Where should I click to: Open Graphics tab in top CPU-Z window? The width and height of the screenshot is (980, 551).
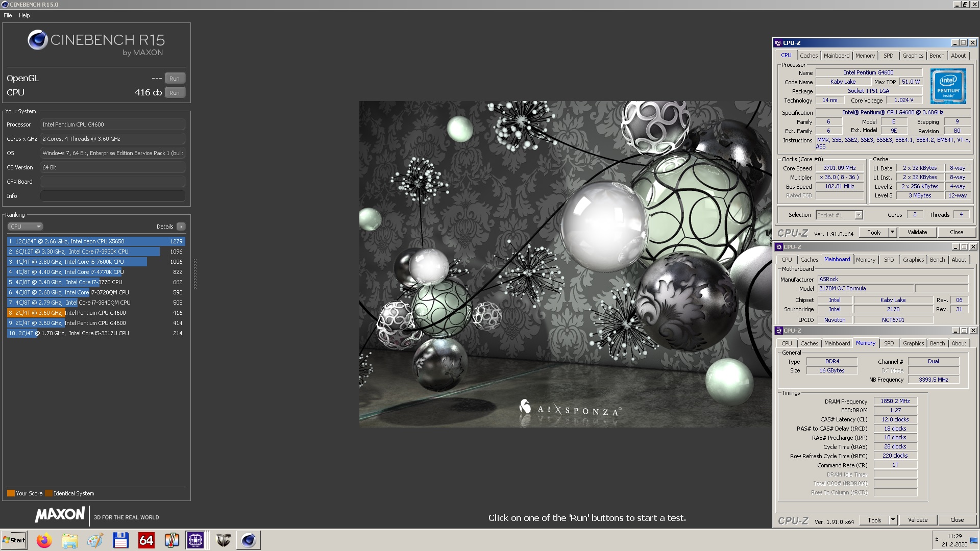pos(913,56)
